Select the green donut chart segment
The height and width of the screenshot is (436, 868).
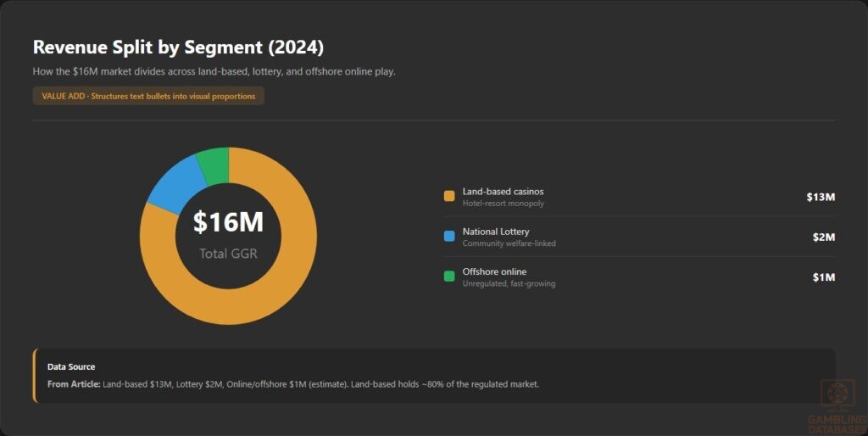click(x=214, y=164)
